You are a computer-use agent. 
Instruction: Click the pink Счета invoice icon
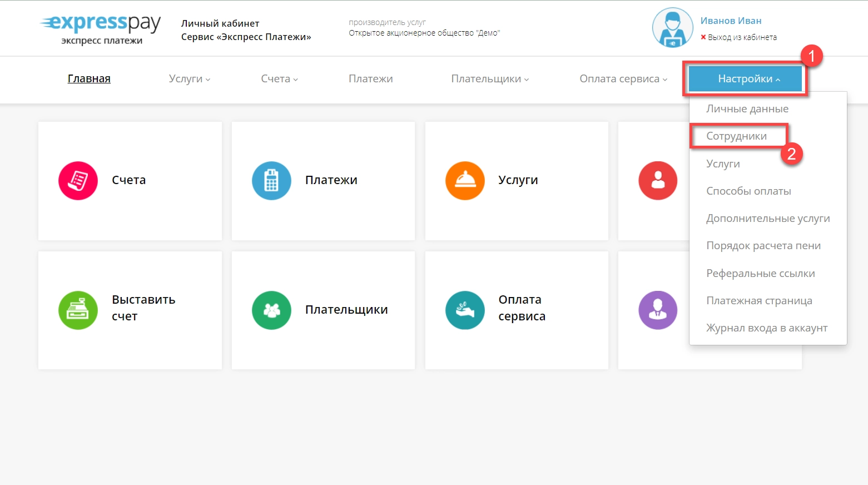(78, 181)
